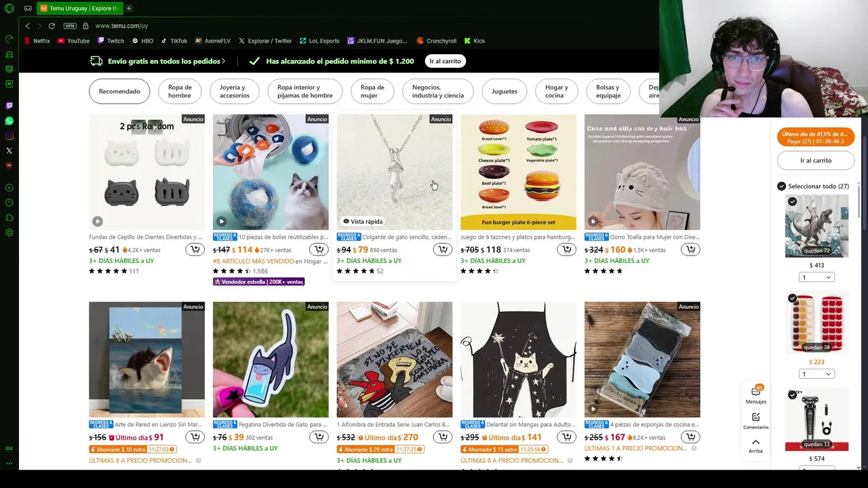Select the Juguetes category tab

[505, 91]
